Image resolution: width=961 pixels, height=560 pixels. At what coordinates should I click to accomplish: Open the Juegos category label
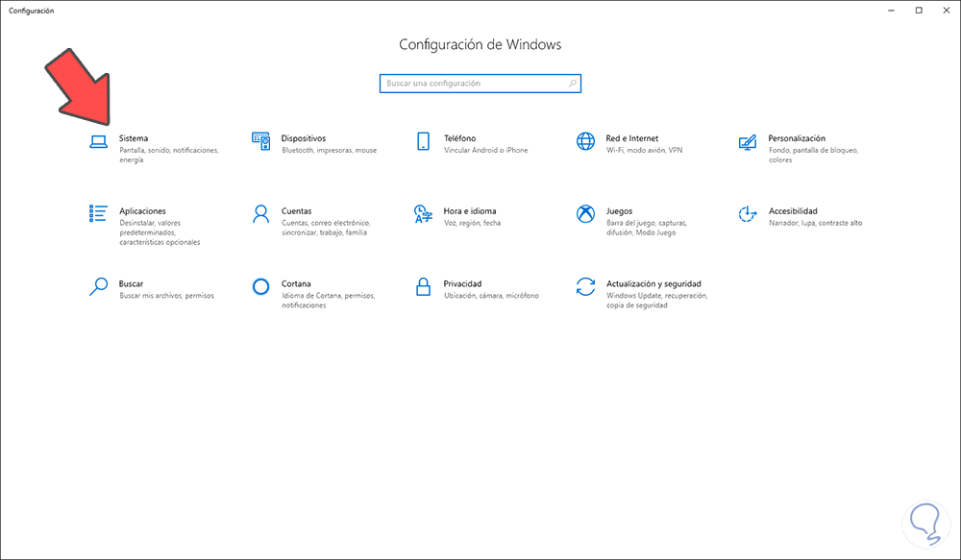(x=619, y=210)
